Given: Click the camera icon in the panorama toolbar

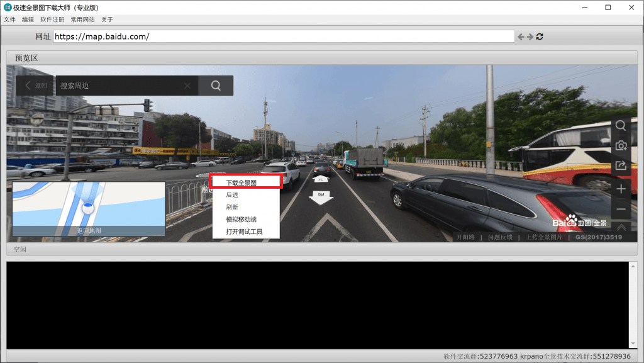Looking at the screenshot, I should [621, 145].
